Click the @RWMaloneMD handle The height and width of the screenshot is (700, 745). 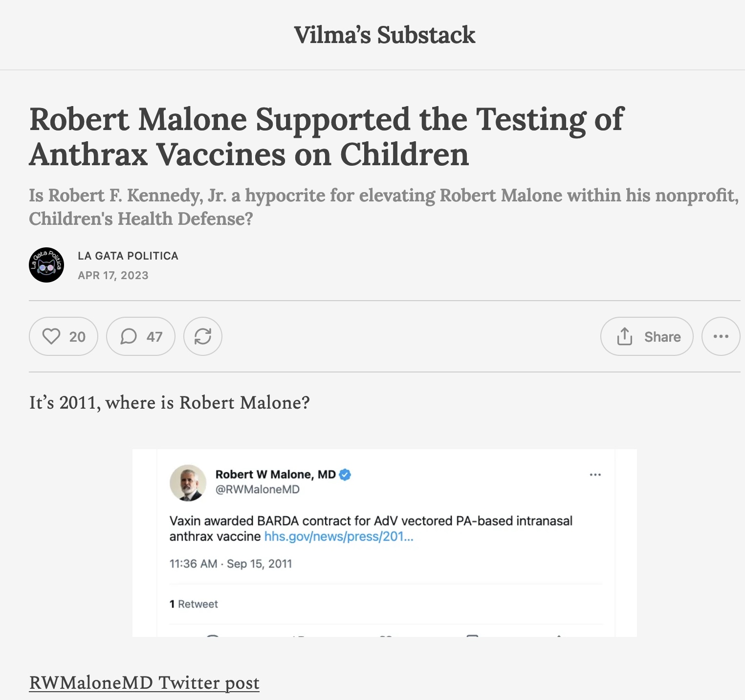257,489
